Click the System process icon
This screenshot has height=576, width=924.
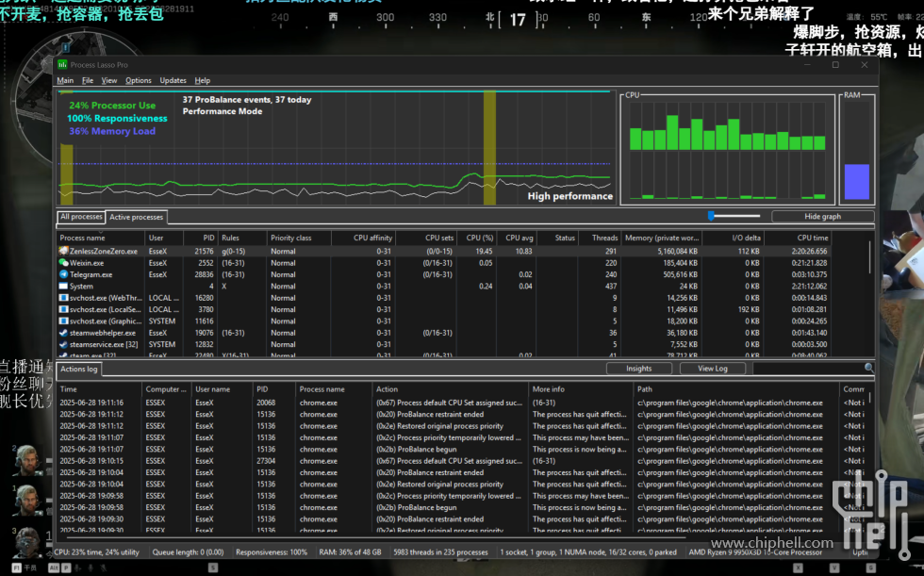[x=64, y=287]
